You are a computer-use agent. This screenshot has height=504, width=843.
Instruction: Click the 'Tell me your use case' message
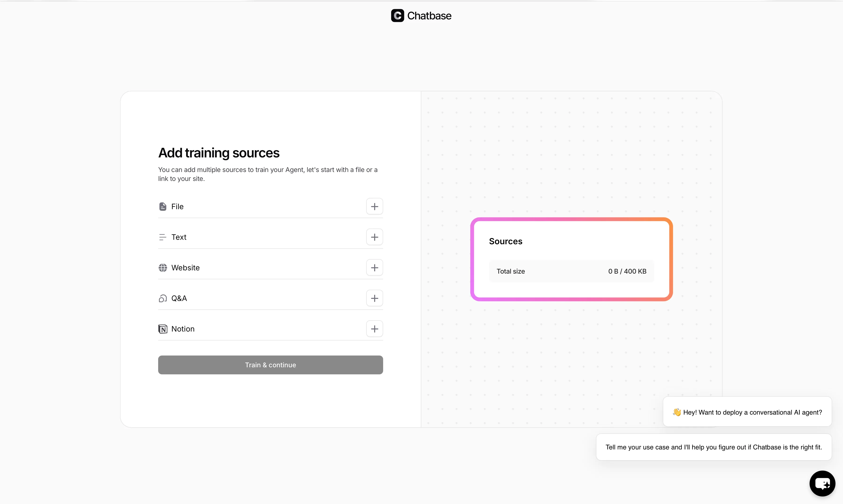coord(714,447)
